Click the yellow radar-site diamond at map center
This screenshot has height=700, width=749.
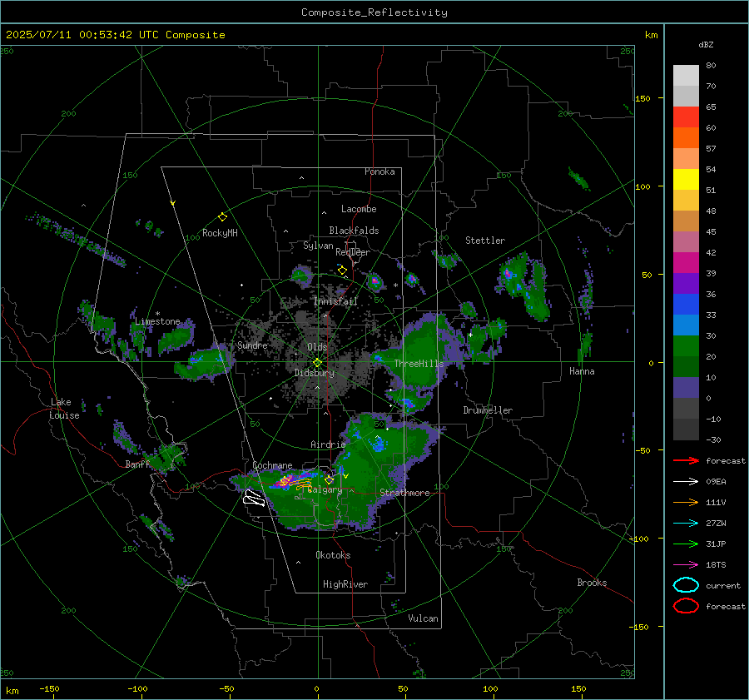click(x=318, y=363)
